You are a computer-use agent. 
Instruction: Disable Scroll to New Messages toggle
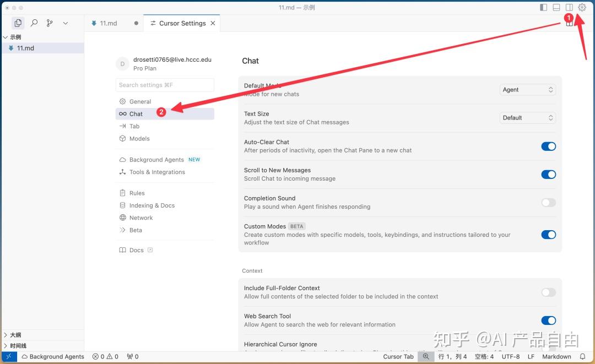(x=548, y=175)
